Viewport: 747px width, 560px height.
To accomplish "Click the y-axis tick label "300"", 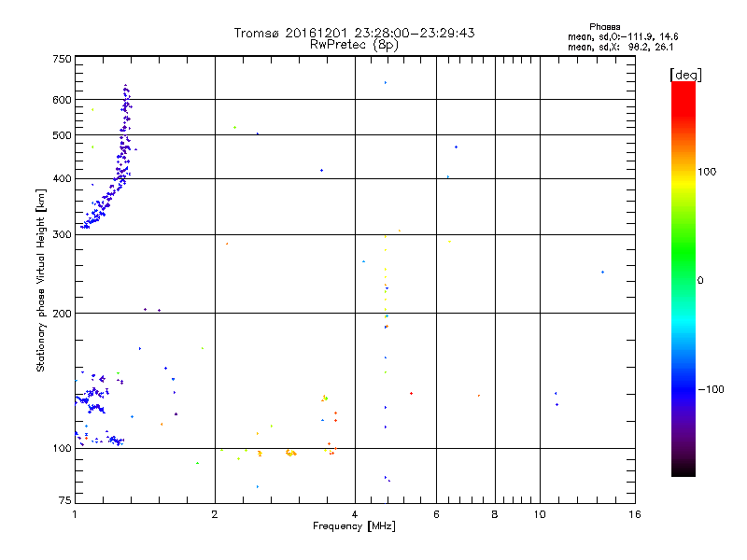I will click(x=62, y=234).
